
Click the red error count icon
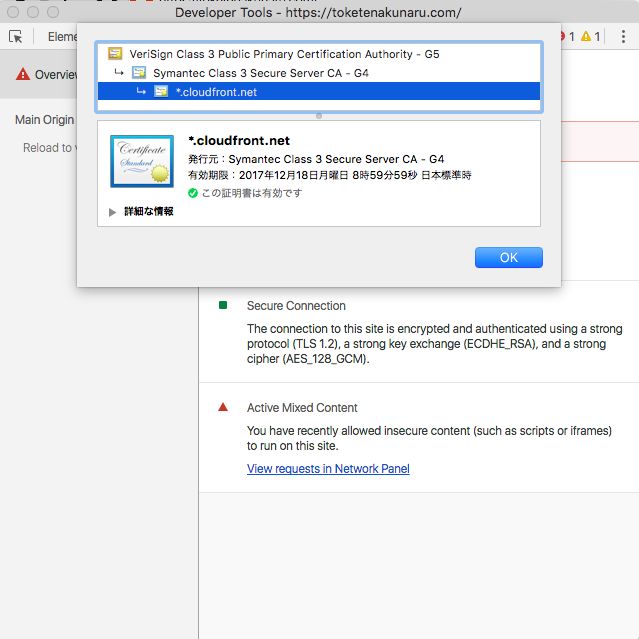pyautogui.click(x=562, y=37)
